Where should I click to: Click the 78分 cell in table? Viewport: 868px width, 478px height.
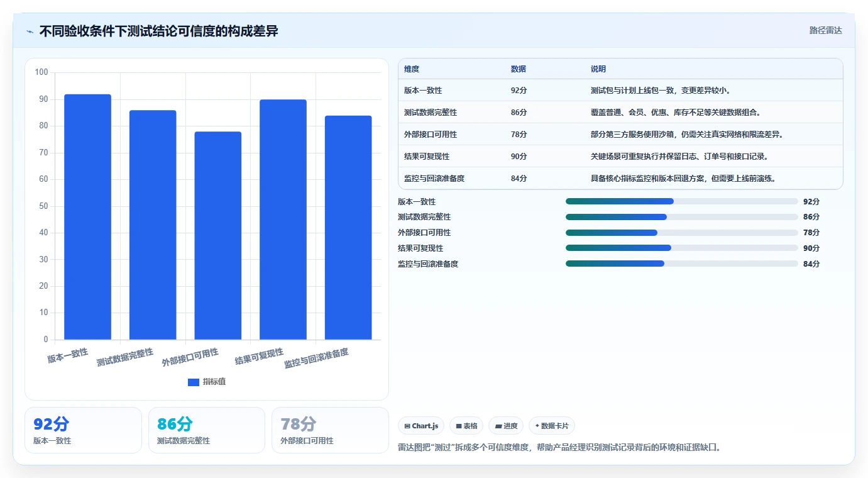(x=519, y=135)
